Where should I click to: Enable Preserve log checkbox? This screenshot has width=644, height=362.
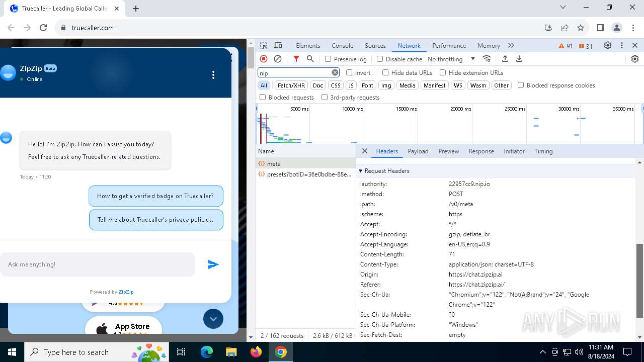328,59
